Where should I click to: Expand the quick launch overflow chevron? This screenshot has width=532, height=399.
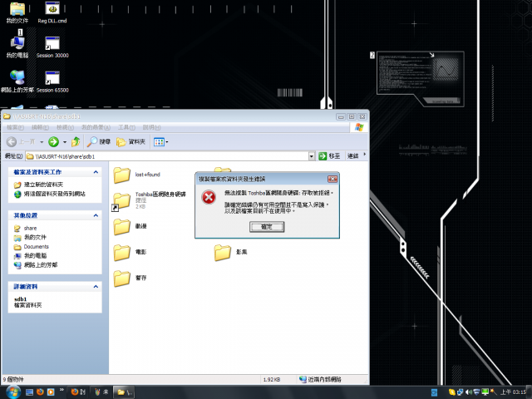pyautogui.click(x=62, y=390)
